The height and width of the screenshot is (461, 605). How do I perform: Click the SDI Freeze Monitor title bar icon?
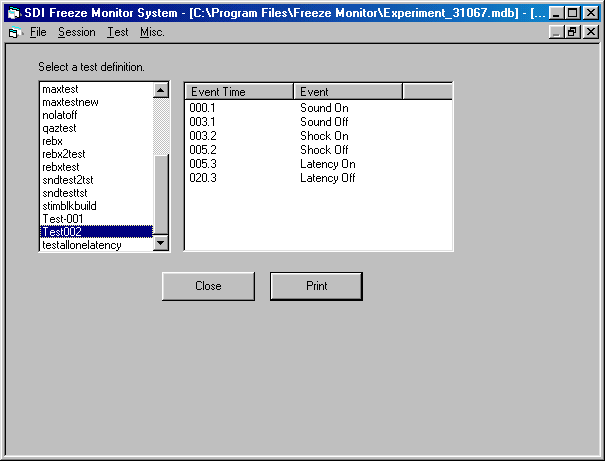[14, 13]
